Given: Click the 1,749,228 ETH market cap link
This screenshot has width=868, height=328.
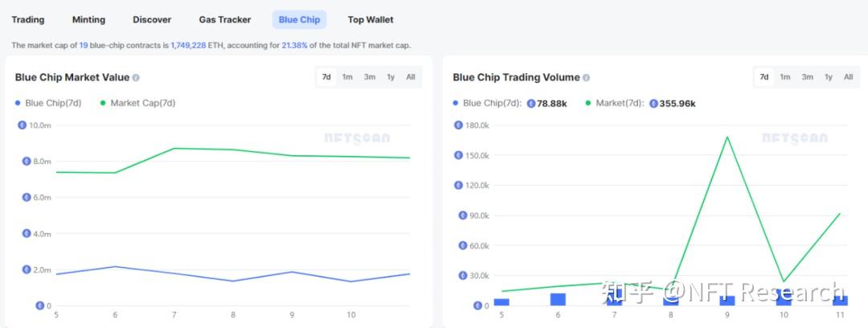Looking at the screenshot, I should click(x=188, y=45).
